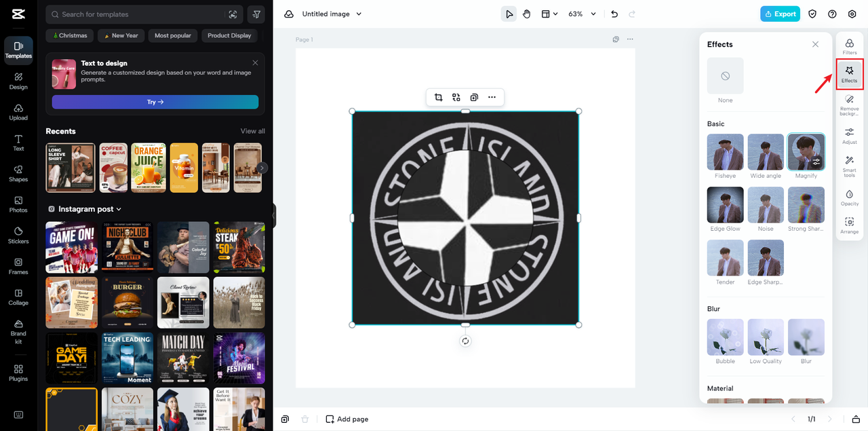Click the replace image icon in floating toolbar
The image size is (868, 431).
click(x=456, y=97)
